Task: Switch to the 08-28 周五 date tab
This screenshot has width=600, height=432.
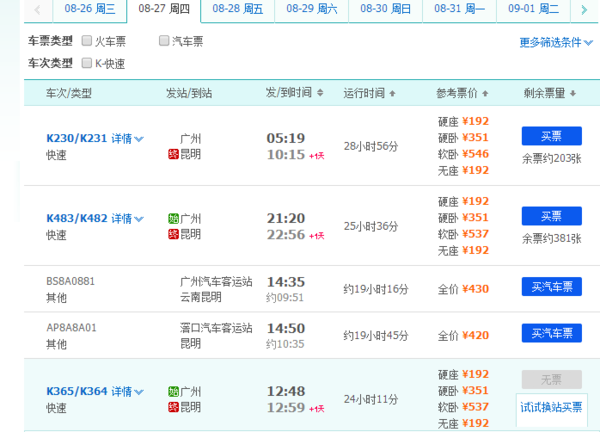Action: coord(239,9)
